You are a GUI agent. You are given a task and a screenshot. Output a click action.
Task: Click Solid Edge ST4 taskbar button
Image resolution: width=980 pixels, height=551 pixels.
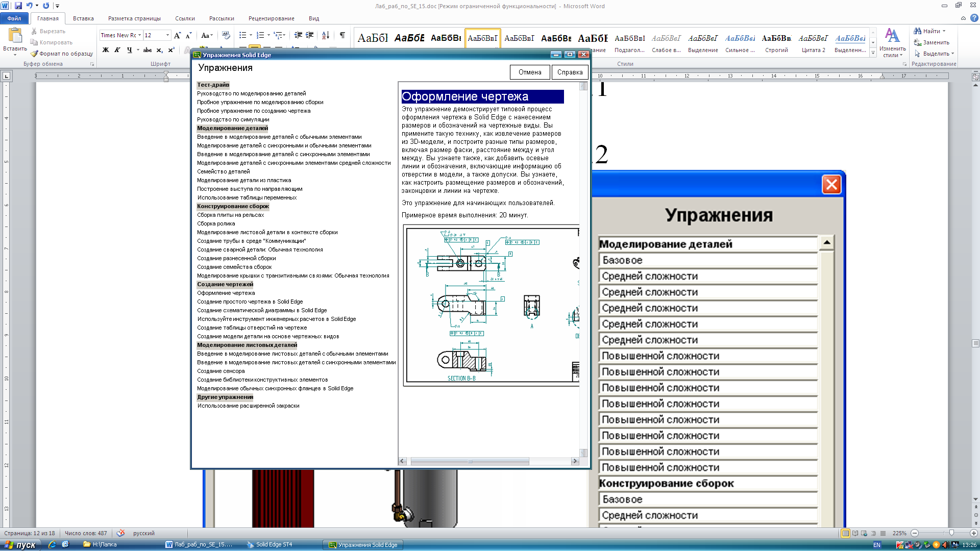click(274, 545)
